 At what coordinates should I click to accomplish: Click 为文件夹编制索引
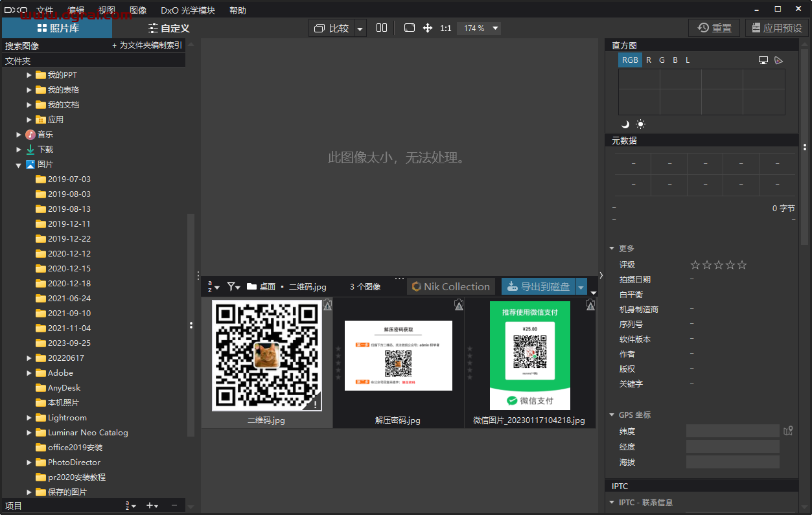click(147, 45)
